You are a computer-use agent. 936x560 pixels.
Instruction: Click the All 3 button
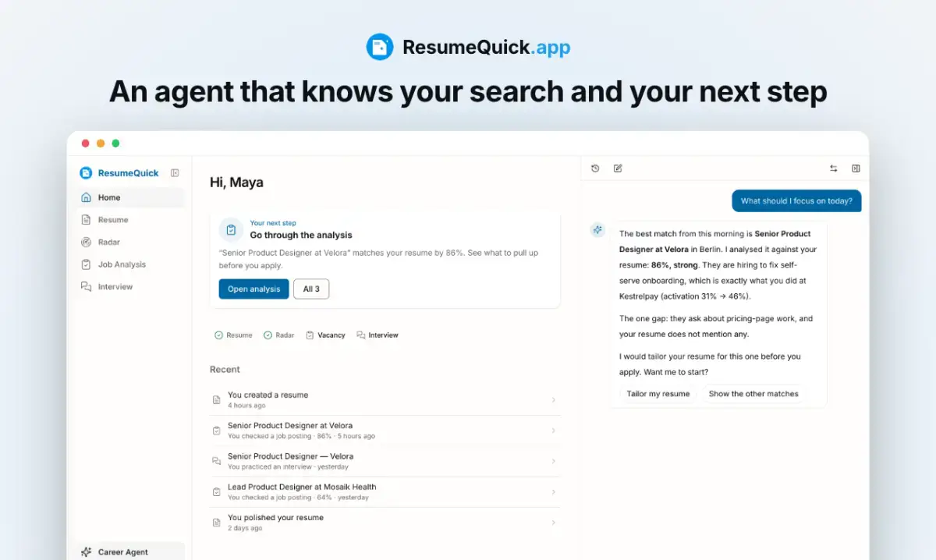[x=311, y=289]
